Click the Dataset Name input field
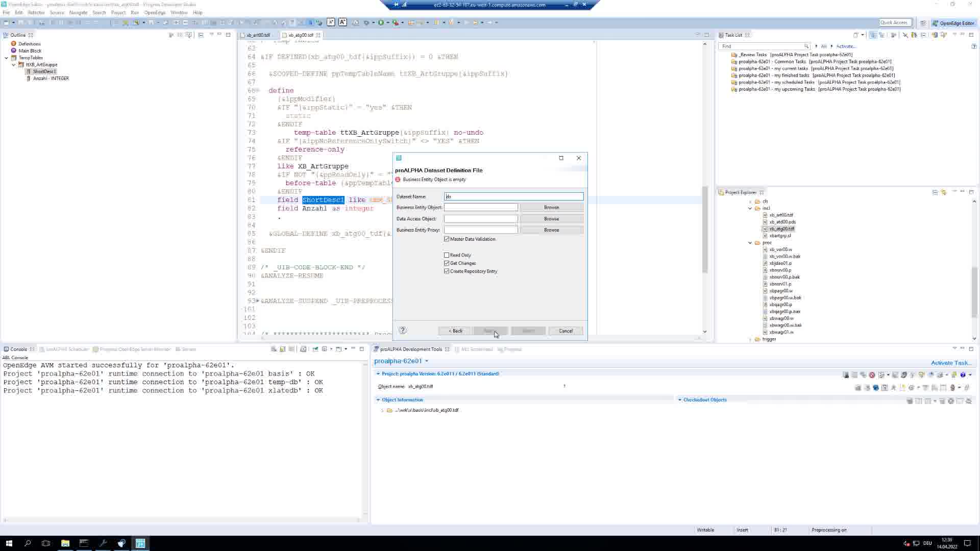Screen dimensions: 980x551 pos(514,196)
